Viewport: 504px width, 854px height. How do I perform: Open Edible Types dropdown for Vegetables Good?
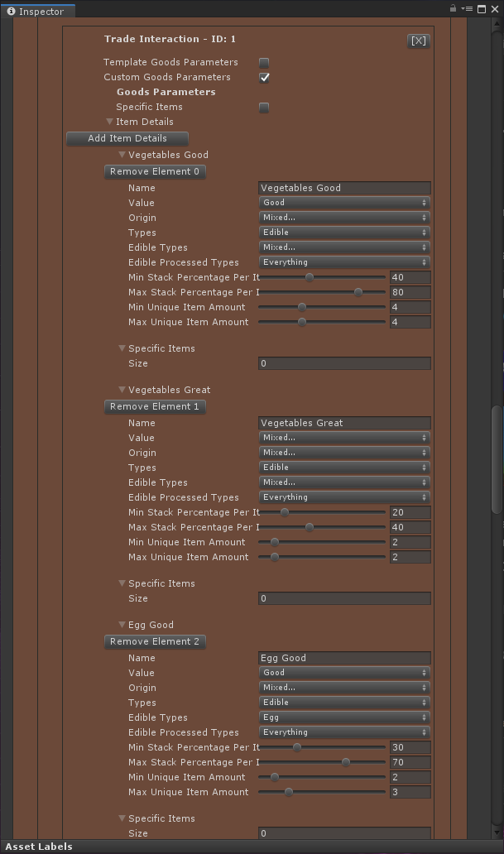click(x=344, y=247)
